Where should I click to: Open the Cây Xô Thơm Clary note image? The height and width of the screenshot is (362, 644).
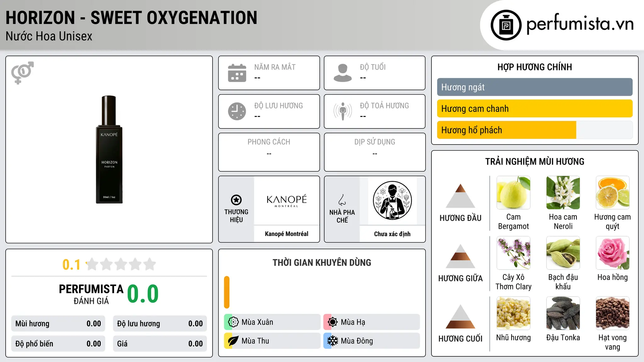point(514,253)
